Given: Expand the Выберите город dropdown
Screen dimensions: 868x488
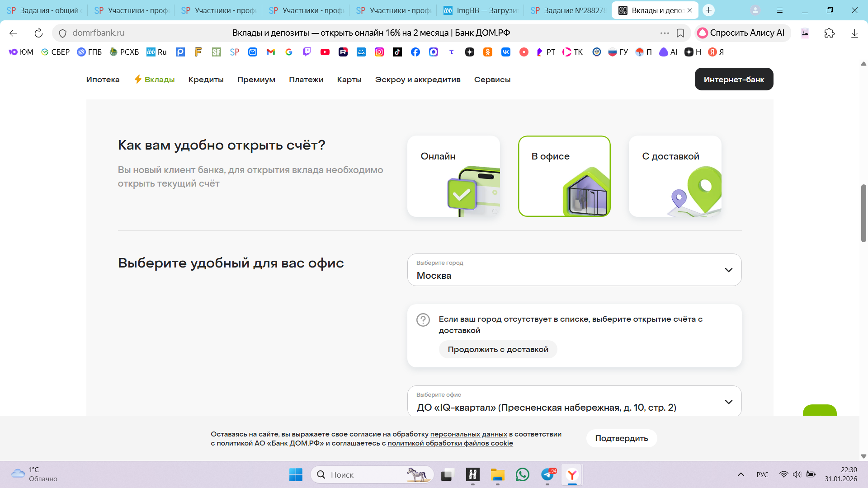Looking at the screenshot, I should tap(574, 270).
